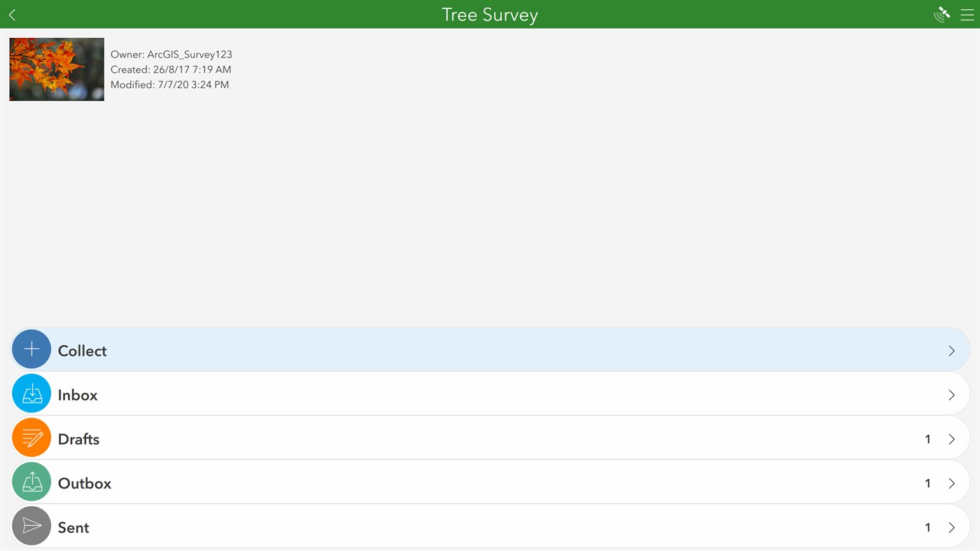The width and height of the screenshot is (980, 551).
Task: Tap the back arrow to leave Tree Survey
Action: [11, 14]
